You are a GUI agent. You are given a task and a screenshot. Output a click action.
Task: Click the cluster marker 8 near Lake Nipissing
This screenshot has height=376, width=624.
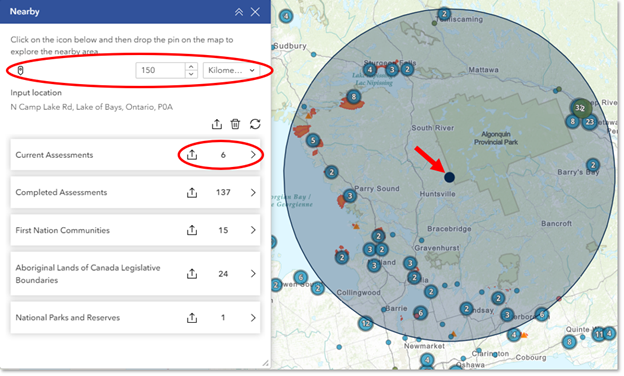353,96
